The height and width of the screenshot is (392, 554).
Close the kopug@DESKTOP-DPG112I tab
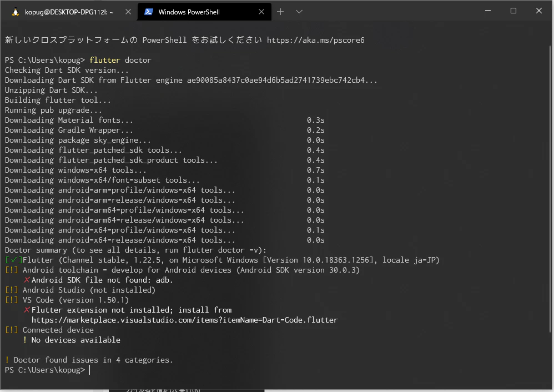tap(128, 12)
